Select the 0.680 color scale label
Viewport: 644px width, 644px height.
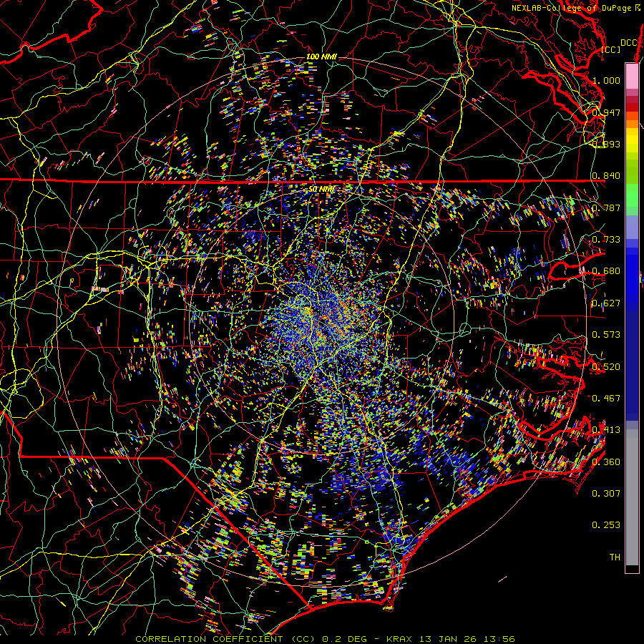(606, 270)
